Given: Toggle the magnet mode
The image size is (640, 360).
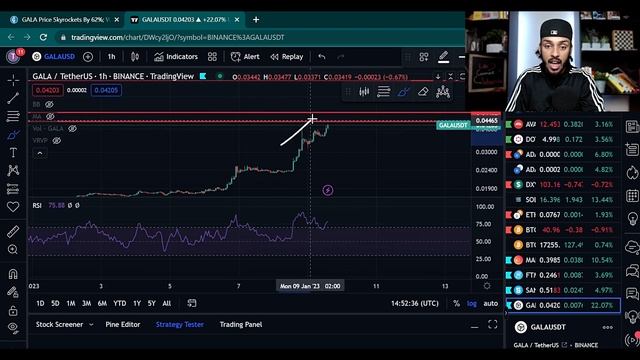Looking at the screenshot, I should (x=13, y=274).
